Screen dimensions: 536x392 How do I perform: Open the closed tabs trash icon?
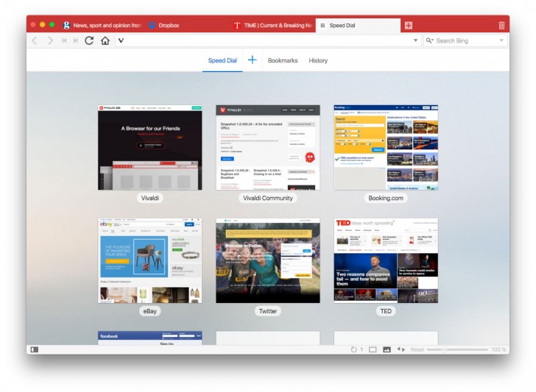tap(501, 25)
